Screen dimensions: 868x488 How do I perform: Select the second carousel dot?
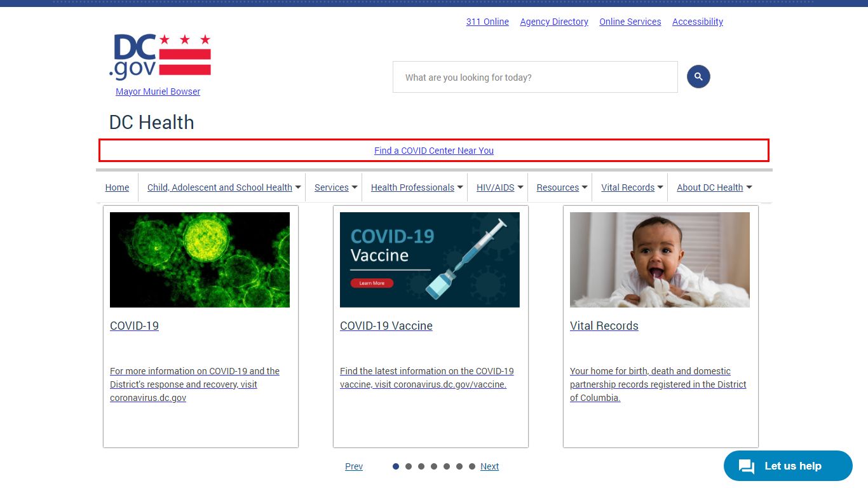pyautogui.click(x=409, y=466)
